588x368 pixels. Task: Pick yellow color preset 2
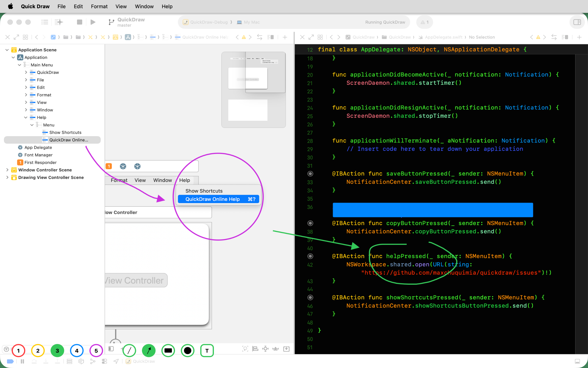point(38,351)
